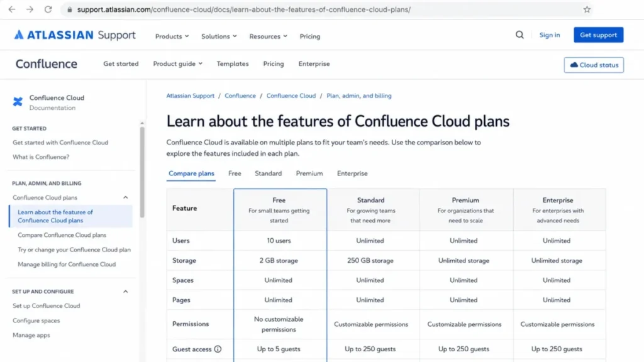Screen dimensions: 644x362
Task: Open Get started with Confluence Cloud
Action: 60,143
